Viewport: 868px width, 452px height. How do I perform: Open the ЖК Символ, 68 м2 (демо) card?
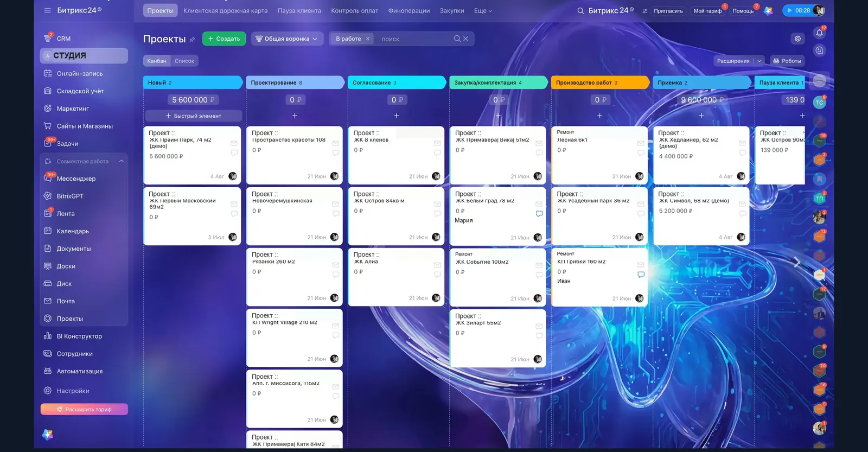coord(701,216)
